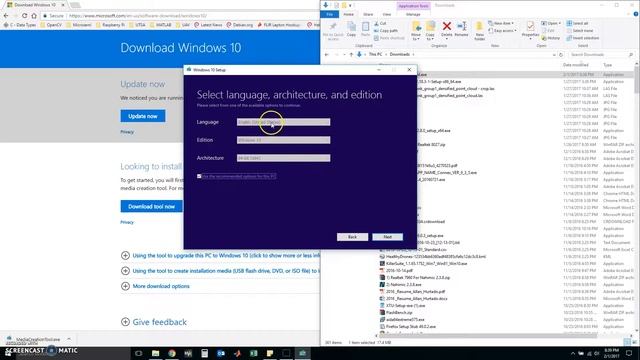Open File Explorer from the taskbar
640x360 pixels.
pyautogui.click(x=155, y=353)
